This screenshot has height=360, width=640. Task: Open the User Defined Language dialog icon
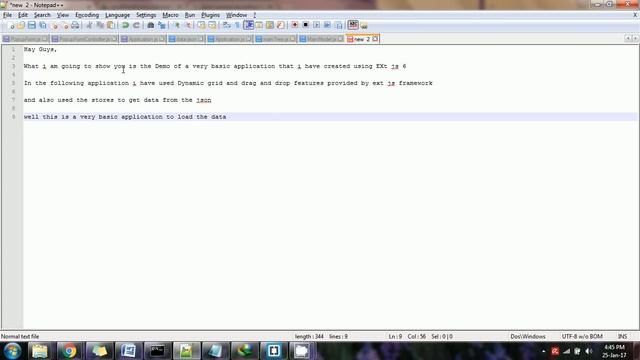pyautogui.click(x=259, y=25)
